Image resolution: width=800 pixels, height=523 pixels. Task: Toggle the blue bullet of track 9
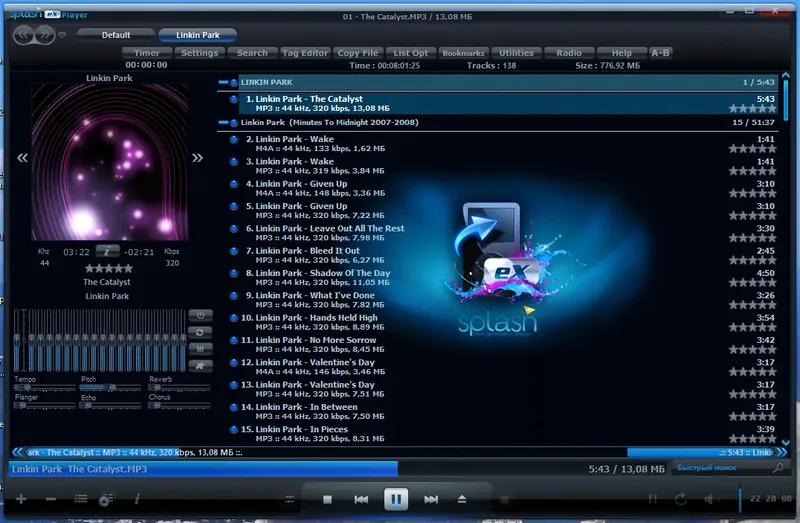click(234, 296)
